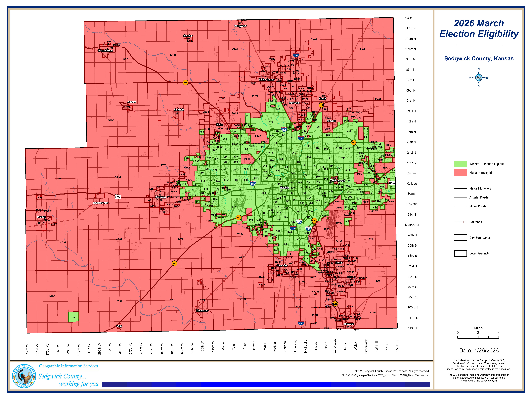
Task: Click the US54 shield at the eastern map edge
Action: [392, 183]
